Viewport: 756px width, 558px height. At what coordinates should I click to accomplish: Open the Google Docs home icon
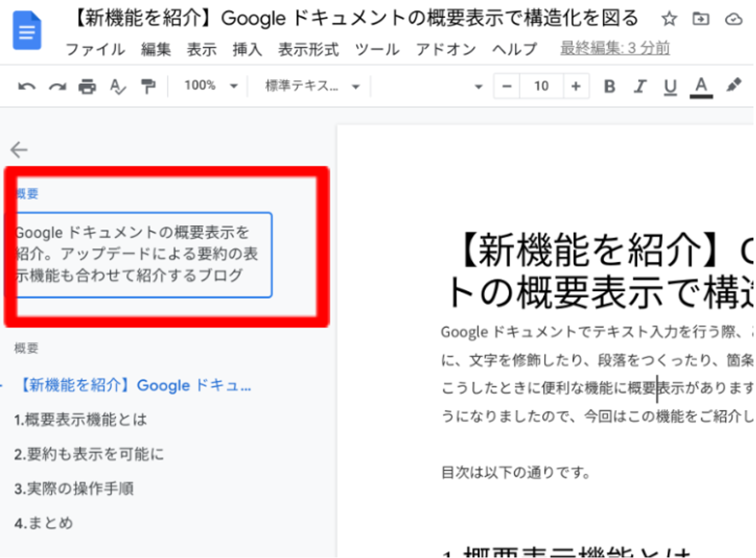click(27, 31)
